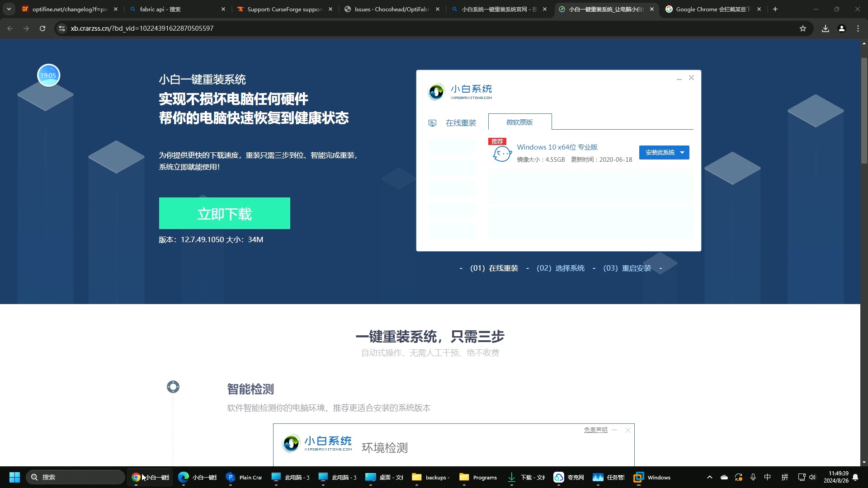Open the Programs folder taskbar item

(x=478, y=477)
